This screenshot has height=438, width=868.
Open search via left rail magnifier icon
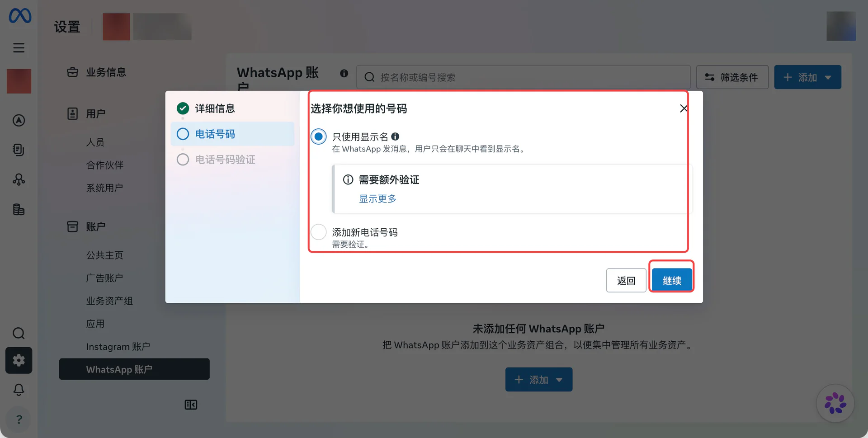point(19,334)
